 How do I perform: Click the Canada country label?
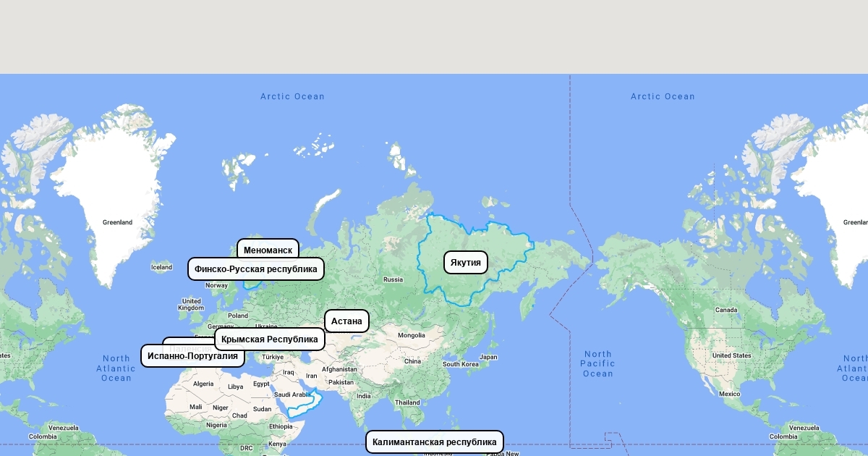[726, 310]
